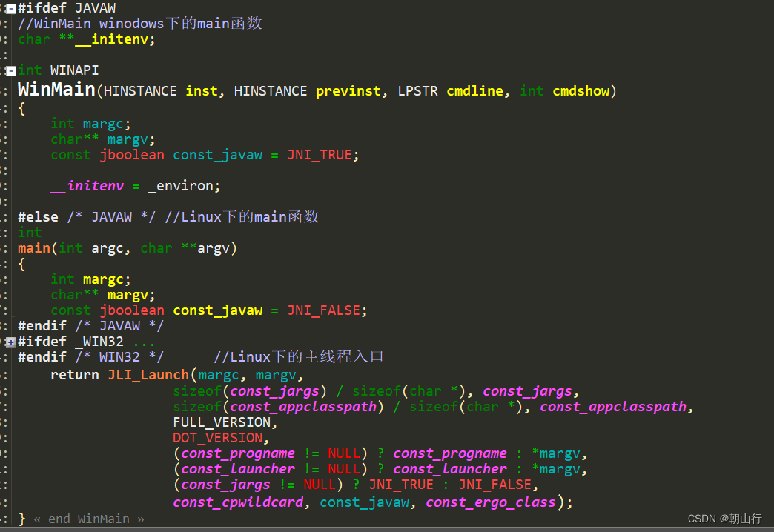Click the JLI_Launch function call

tap(148, 375)
